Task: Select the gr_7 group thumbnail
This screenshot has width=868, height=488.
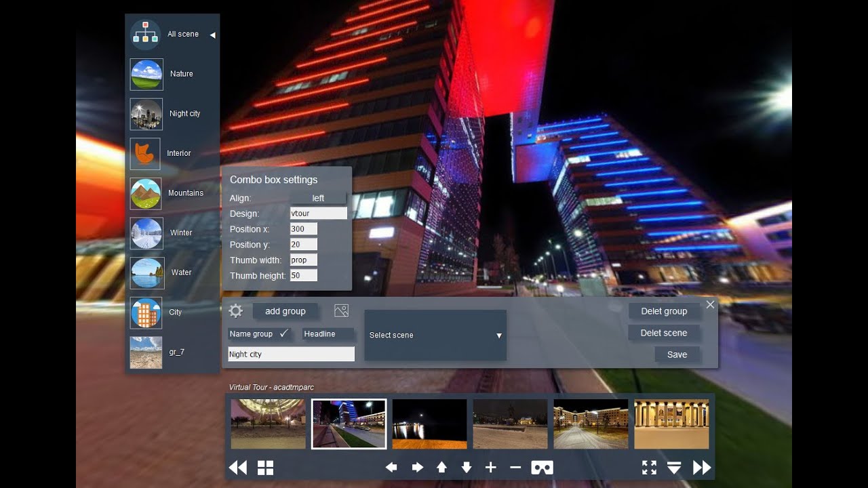Action: [x=146, y=352]
